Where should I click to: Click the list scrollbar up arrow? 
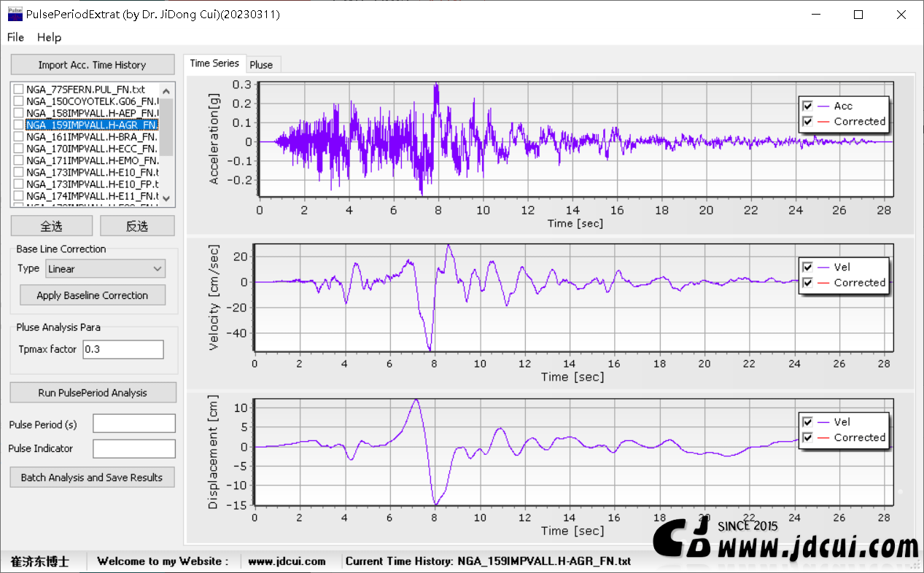coord(166,91)
